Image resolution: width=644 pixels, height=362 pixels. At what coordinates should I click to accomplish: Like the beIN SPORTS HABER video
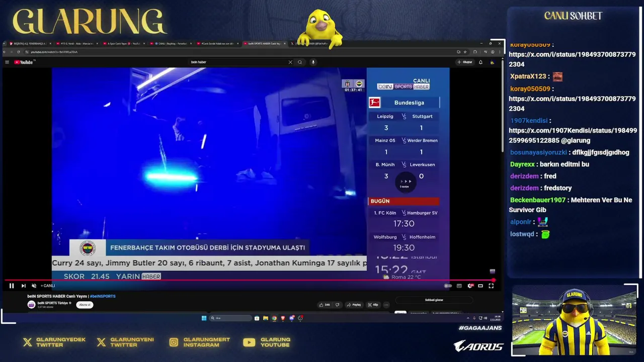tap(325, 305)
